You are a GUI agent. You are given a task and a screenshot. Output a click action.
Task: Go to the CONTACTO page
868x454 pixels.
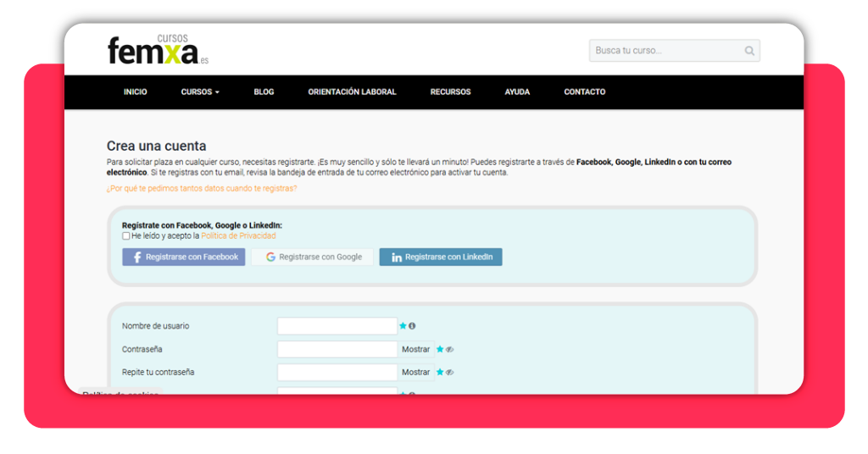pyautogui.click(x=585, y=91)
